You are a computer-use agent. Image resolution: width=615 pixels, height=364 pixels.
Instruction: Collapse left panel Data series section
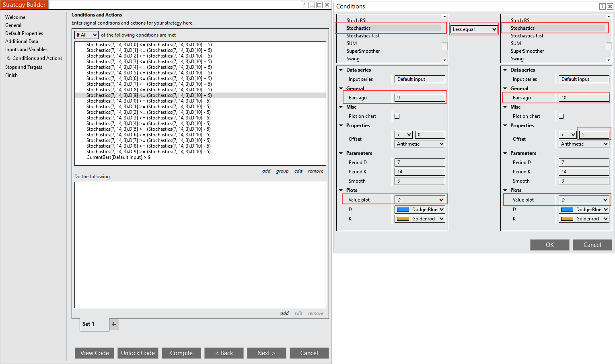[x=341, y=70]
